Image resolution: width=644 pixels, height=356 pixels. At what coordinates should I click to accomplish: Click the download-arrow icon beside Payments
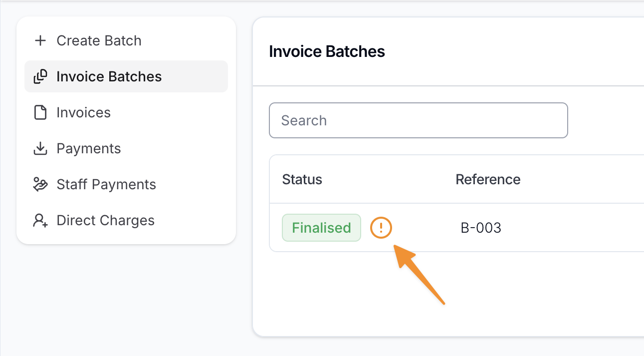tap(40, 149)
